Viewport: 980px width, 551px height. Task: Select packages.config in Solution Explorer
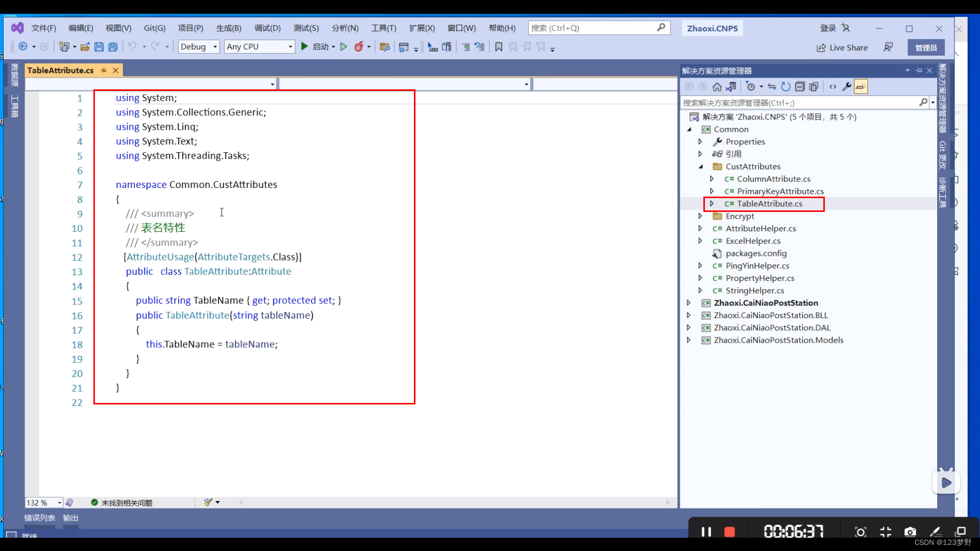coord(756,253)
